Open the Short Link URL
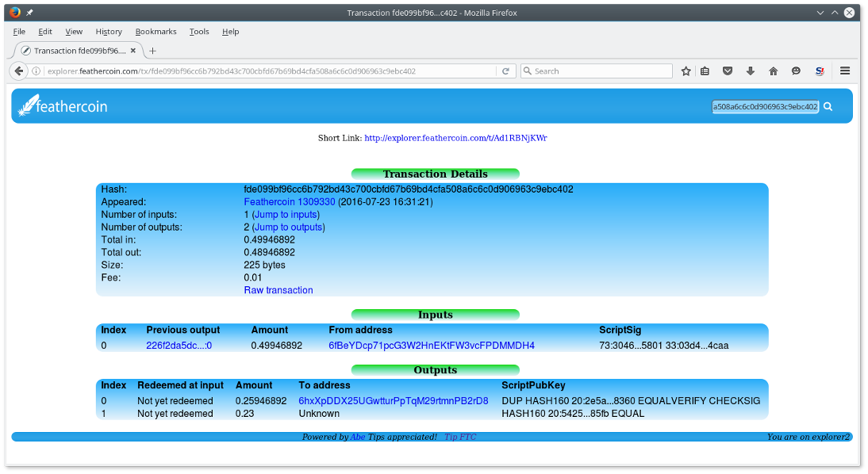The height and width of the screenshot is (474, 868). [455, 138]
